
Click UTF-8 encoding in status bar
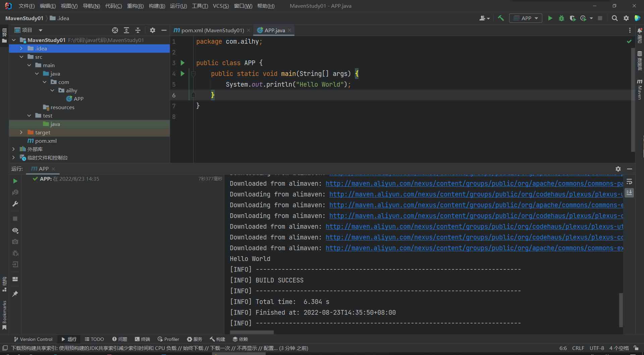tap(597, 348)
